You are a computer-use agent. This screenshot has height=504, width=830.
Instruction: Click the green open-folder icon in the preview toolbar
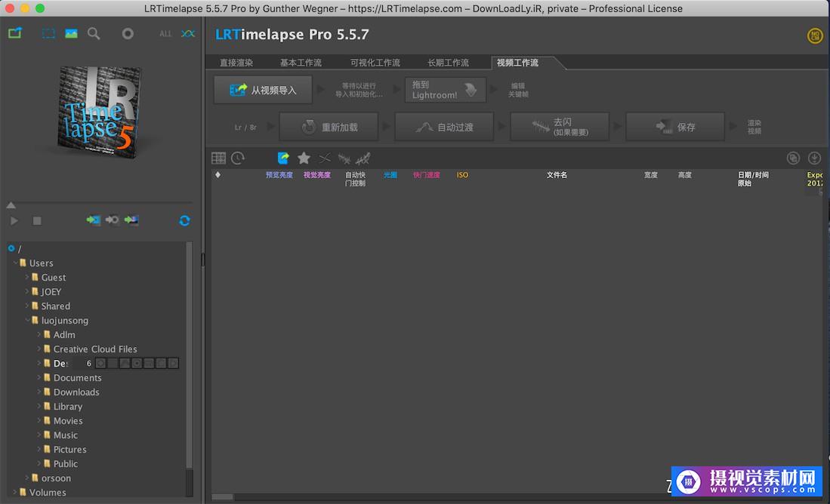click(x=15, y=33)
